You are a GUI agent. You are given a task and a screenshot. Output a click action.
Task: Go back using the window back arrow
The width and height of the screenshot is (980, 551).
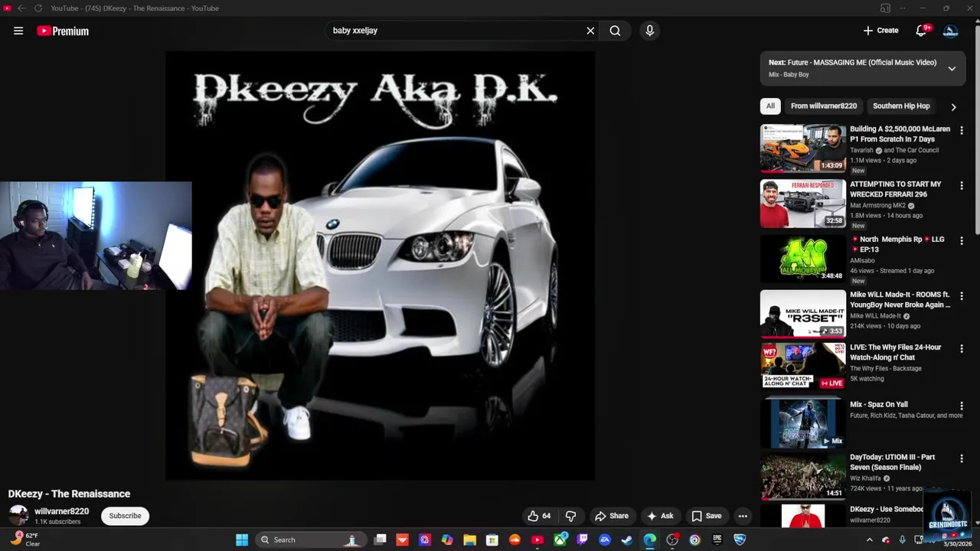click(21, 8)
